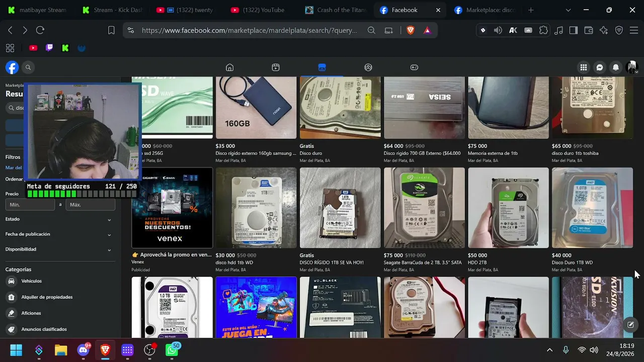Reload the current page
This screenshot has height=362, width=644.
[x=40, y=30]
